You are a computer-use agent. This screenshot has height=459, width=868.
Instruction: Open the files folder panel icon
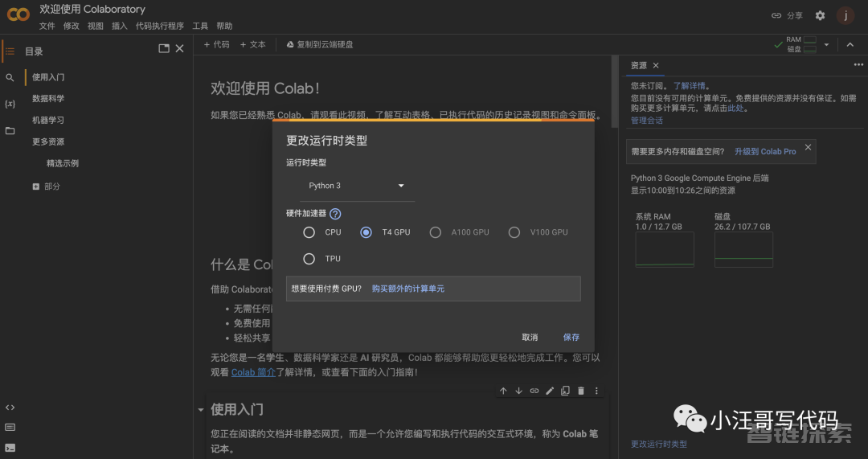[x=10, y=131]
